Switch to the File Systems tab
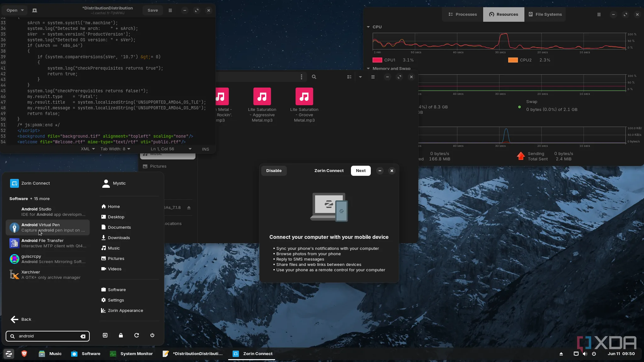The height and width of the screenshot is (362, 644). 545,14
